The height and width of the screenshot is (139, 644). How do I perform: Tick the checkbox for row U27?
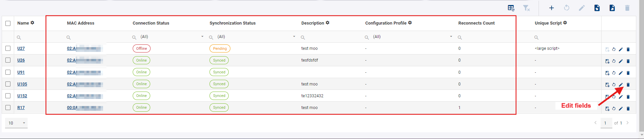8,48
